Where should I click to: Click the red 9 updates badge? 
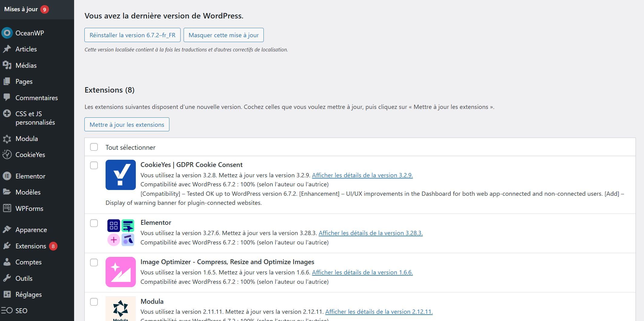click(44, 9)
